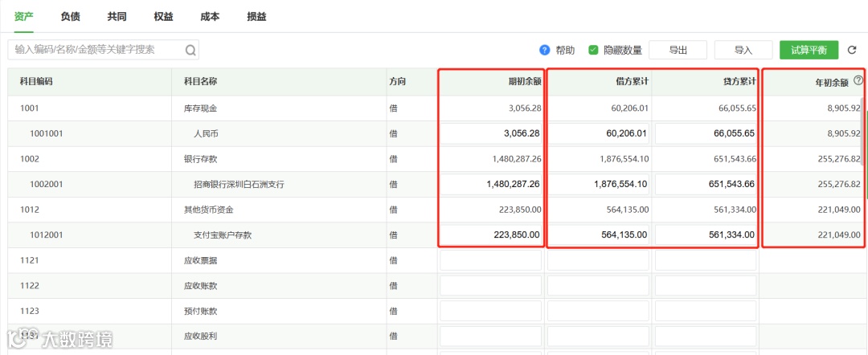
Task: Select account code 1123
Action: (x=30, y=312)
